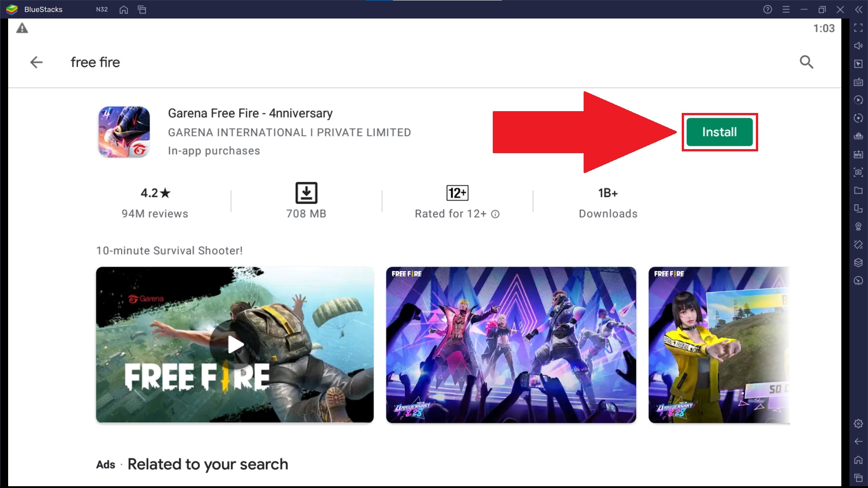Click the home icon in BlueStacks title bar
The image size is (868, 488).
point(123,9)
